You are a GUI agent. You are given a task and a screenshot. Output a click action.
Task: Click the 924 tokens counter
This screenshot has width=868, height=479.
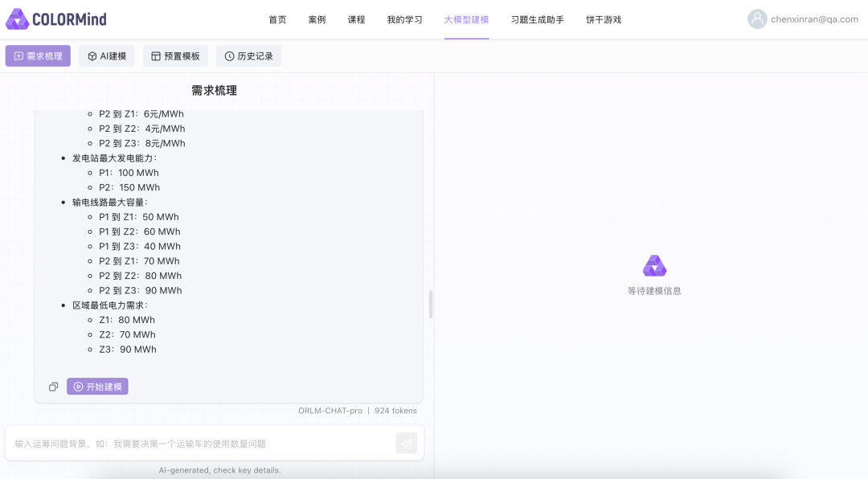395,411
